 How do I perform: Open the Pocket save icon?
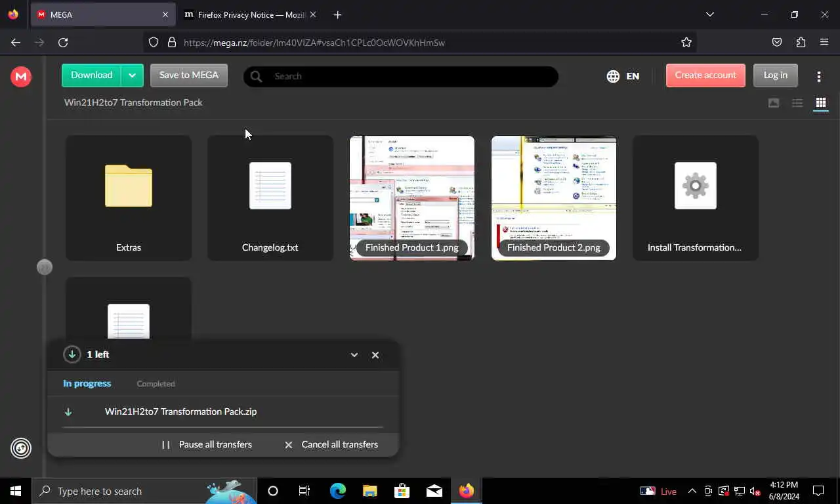[777, 43]
